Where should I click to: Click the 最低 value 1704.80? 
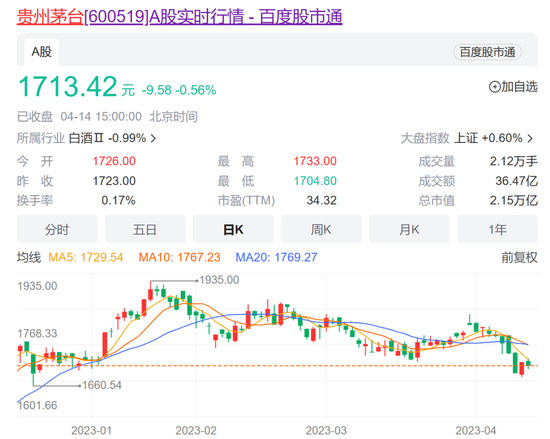(315, 181)
